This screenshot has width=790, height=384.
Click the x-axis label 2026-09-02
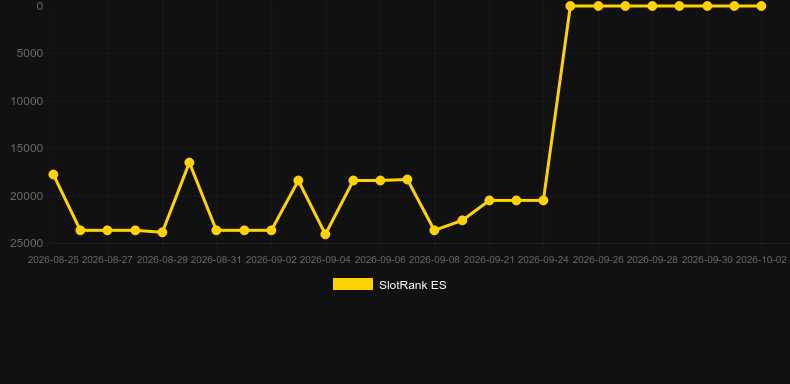tap(271, 260)
